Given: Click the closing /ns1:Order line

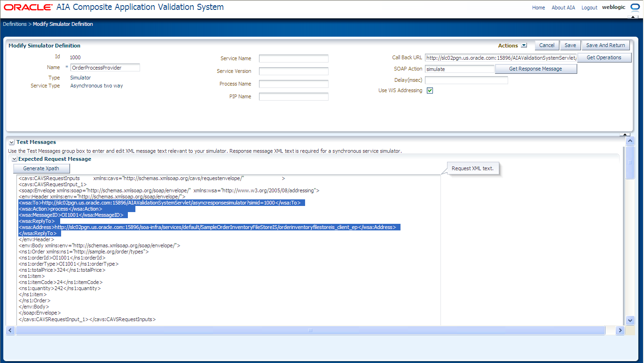Looking at the screenshot, I should point(34,300).
